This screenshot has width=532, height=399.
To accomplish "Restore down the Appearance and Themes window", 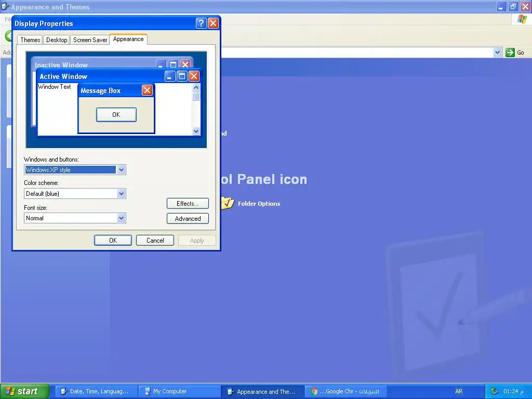I will pos(513,6).
